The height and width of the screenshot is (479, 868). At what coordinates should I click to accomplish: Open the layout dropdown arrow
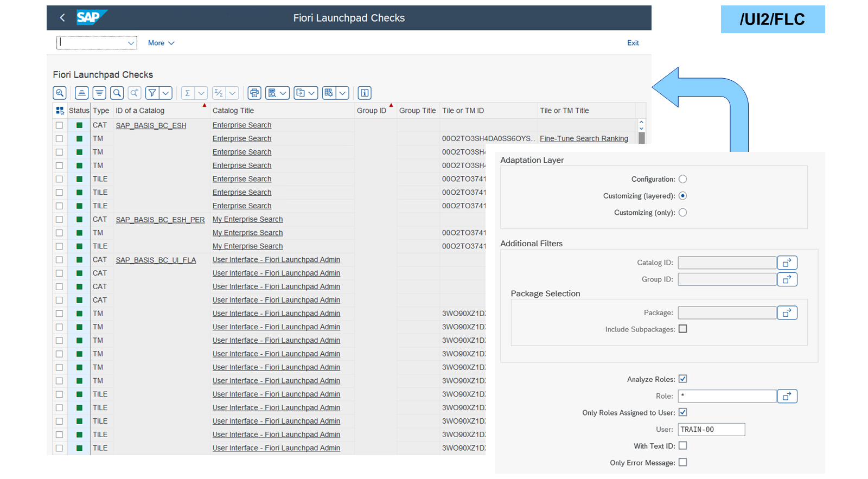click(x=343, y=93)
